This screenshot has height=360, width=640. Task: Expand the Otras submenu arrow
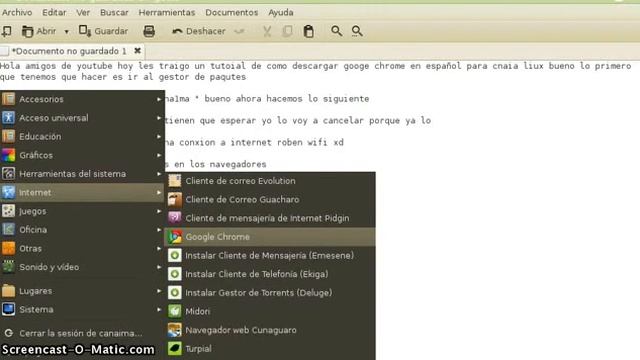pyautogui.click(x=159, y=249)
